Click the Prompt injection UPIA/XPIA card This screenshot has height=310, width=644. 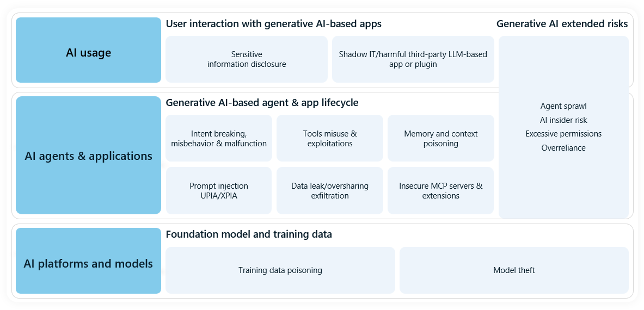click(x=219, y=191)
